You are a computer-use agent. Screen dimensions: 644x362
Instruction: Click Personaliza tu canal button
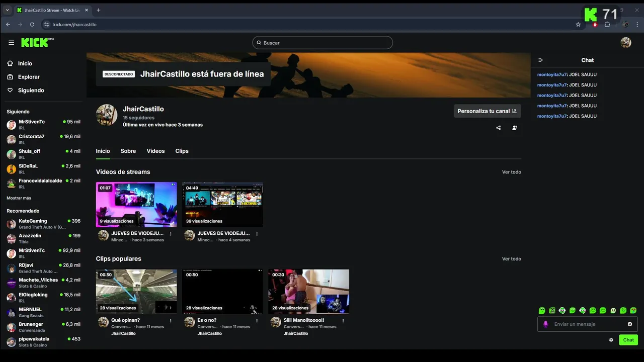click(x=487, y=111)
